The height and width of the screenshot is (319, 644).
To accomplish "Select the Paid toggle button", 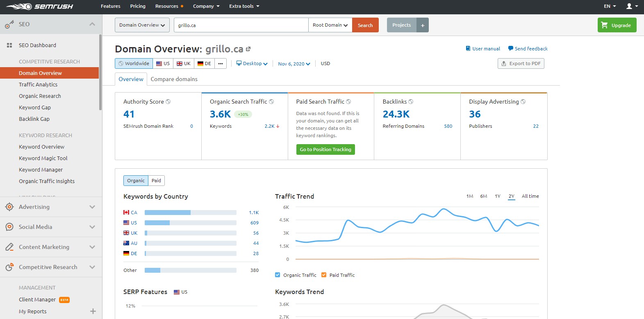I will click(156, 181).
